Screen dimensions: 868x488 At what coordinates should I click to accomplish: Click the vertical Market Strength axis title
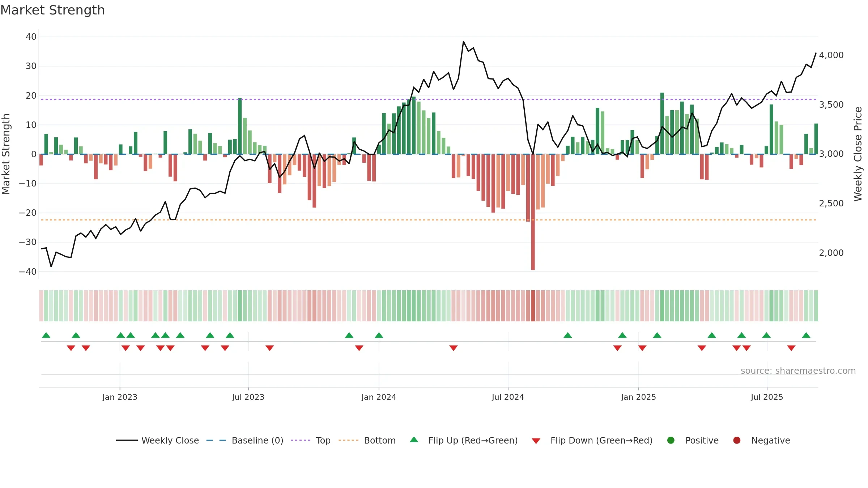point(6,154)
